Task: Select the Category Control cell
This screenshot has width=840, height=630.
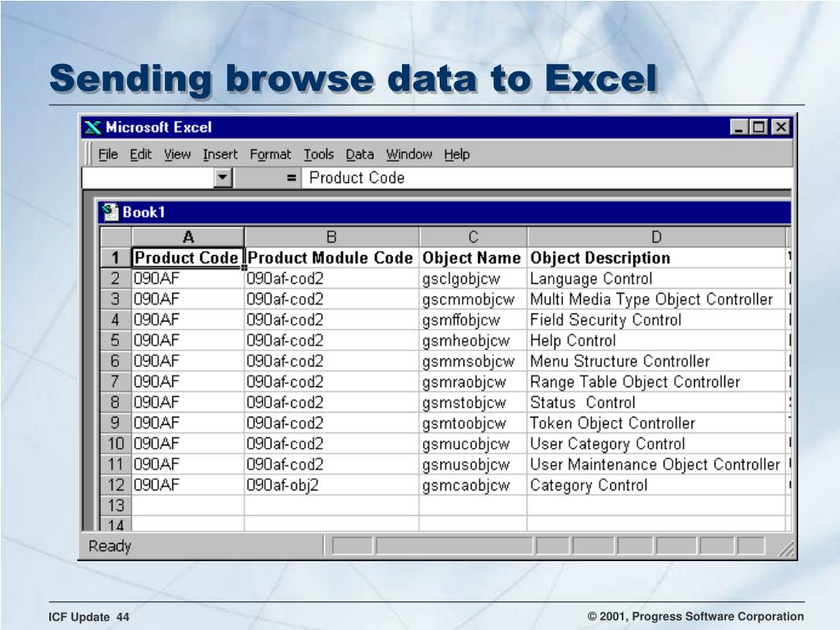Action: pos(656,485)
